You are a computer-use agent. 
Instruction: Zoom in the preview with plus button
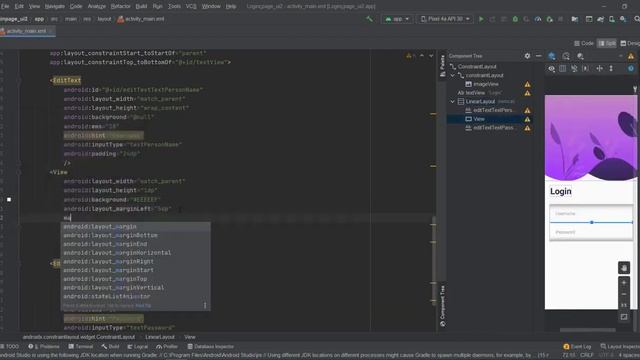[x=624, y=282]
